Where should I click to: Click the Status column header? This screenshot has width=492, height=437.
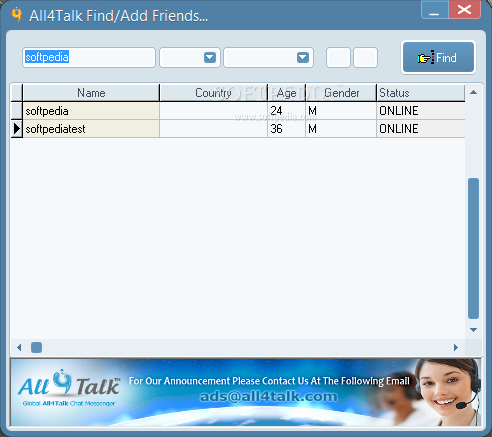coord(421,93)
